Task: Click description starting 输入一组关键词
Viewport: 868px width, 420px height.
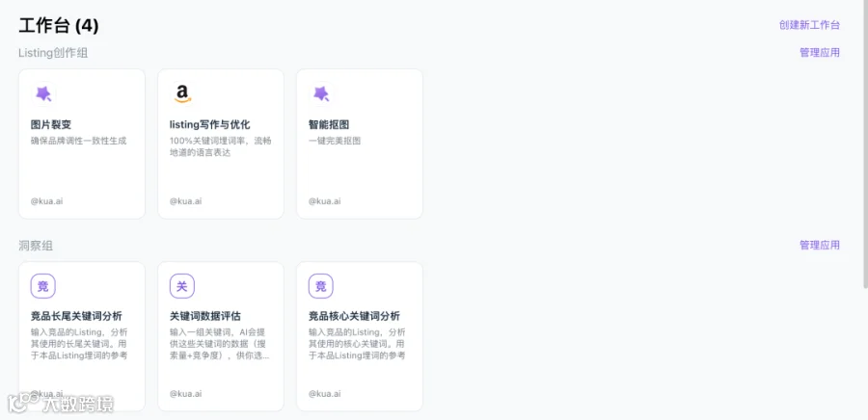Action: [220, 344]
